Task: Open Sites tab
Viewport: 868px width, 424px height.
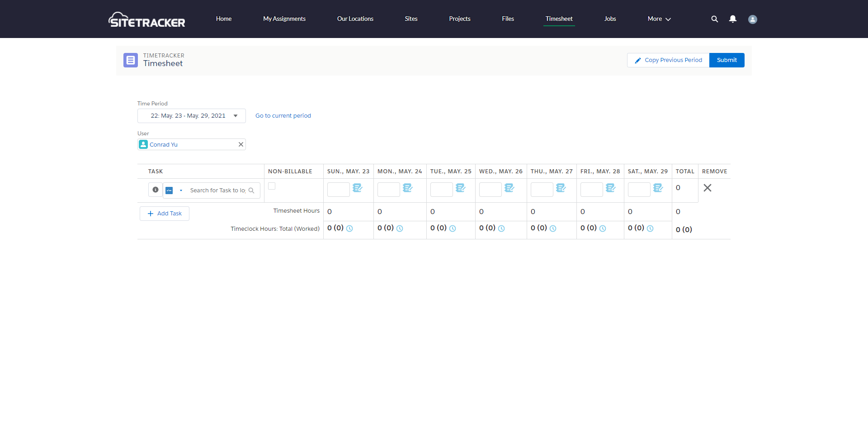Action: pyautogui.click(x=411, y=19)
